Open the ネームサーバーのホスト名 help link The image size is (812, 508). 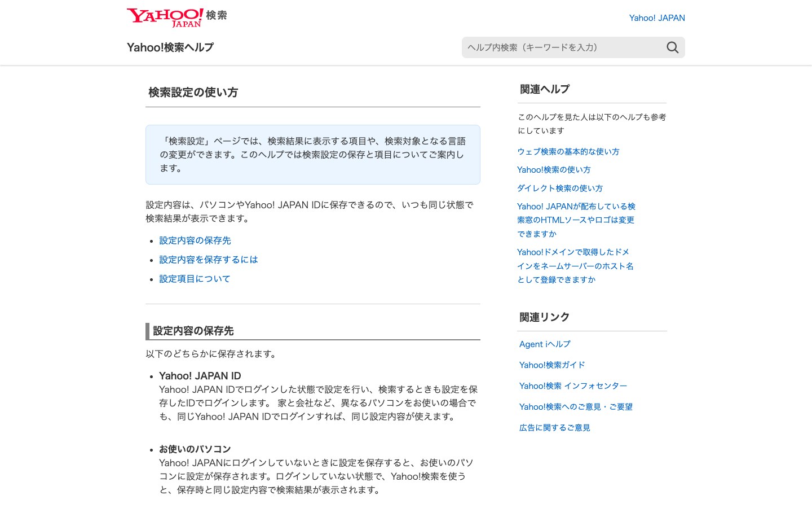click(x=575, y=266)
